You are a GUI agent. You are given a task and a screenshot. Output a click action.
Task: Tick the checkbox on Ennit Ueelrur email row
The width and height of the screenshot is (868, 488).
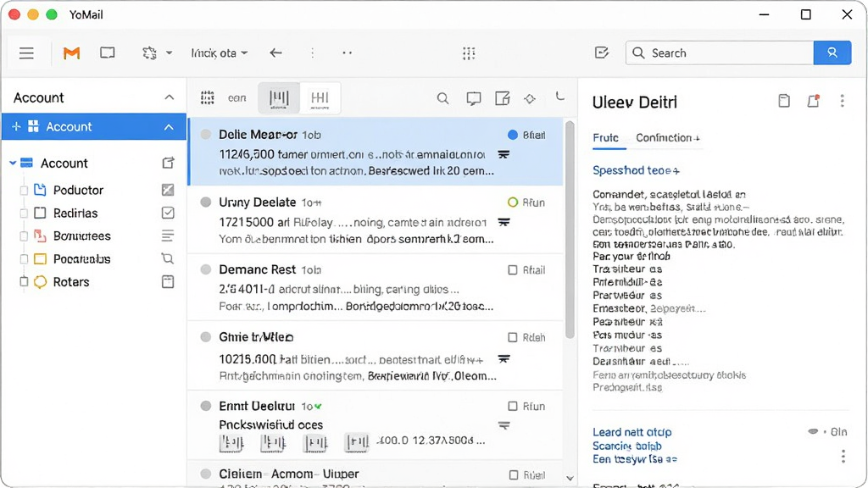(513, 406)
